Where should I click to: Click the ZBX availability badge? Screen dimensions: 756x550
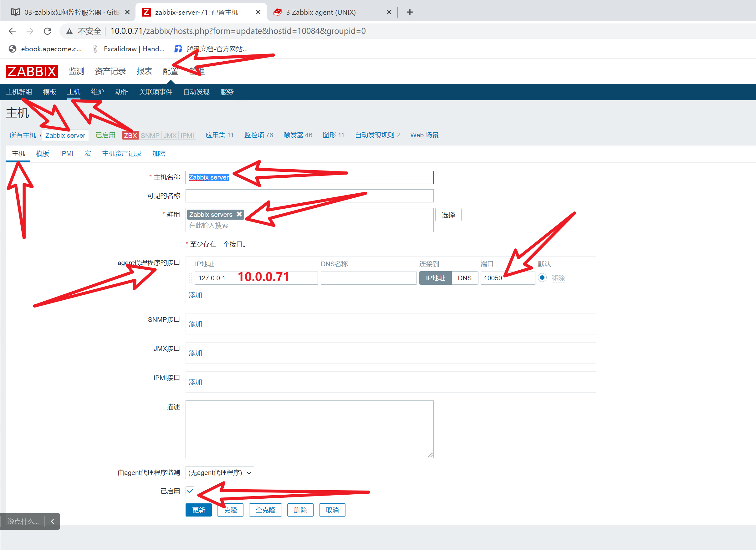[x=130, y=135]
